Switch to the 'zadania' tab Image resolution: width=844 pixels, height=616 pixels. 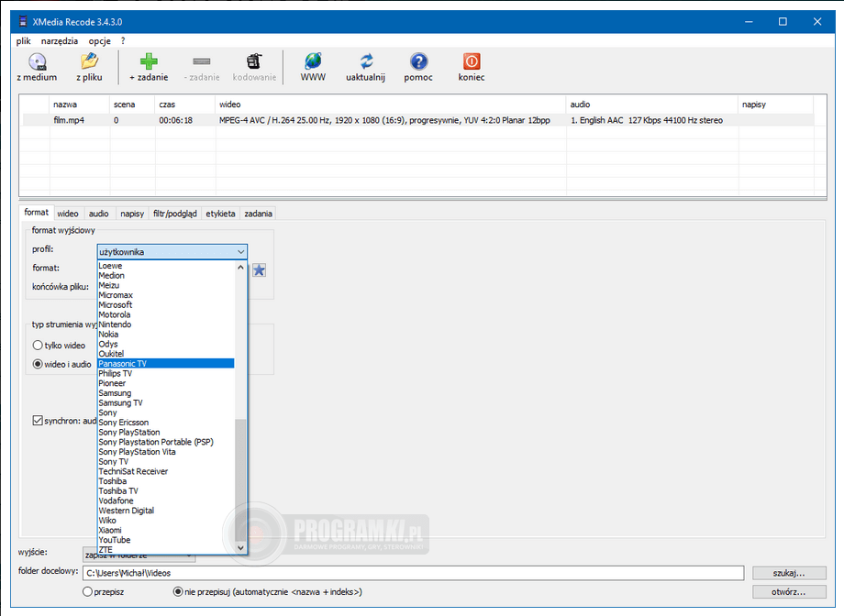(x=259, y=214)
